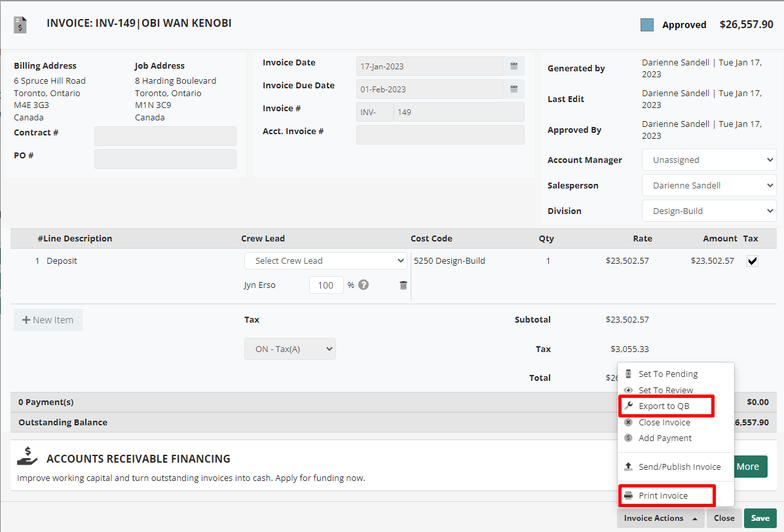Click the Jyn Erso crew lead name
The width and height of the screenshot is (784, 532).
tap(259, 285)
